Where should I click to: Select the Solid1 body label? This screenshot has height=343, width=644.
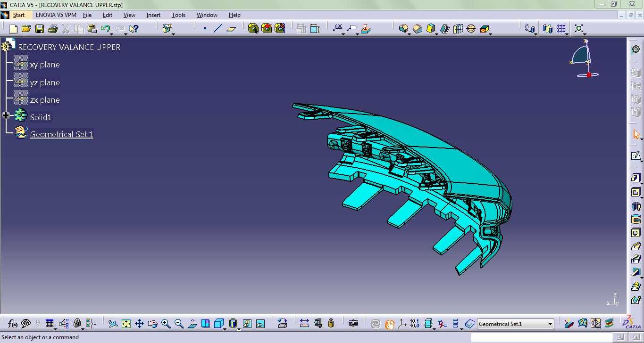pos(41,117)
